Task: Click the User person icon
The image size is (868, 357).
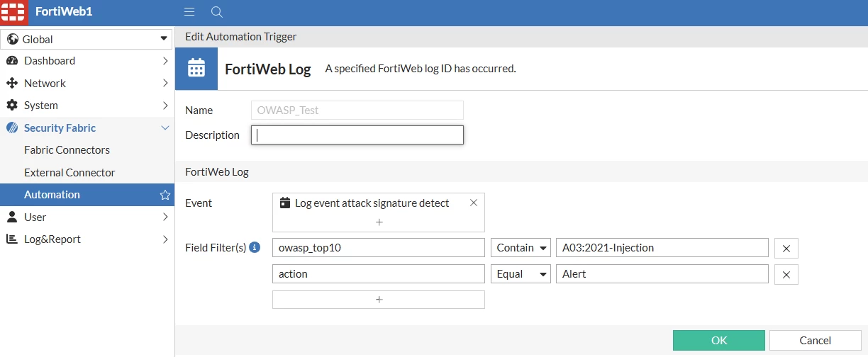Action: tap(12, 217)
